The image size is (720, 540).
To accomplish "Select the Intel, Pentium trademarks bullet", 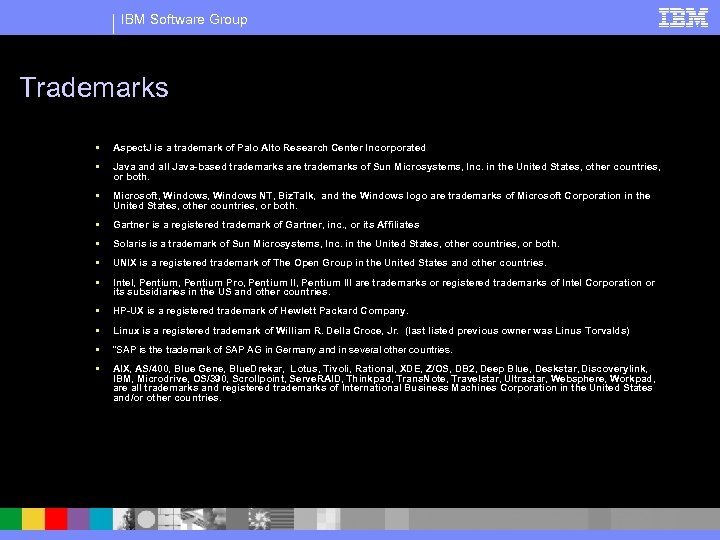I will pos(384,287).
